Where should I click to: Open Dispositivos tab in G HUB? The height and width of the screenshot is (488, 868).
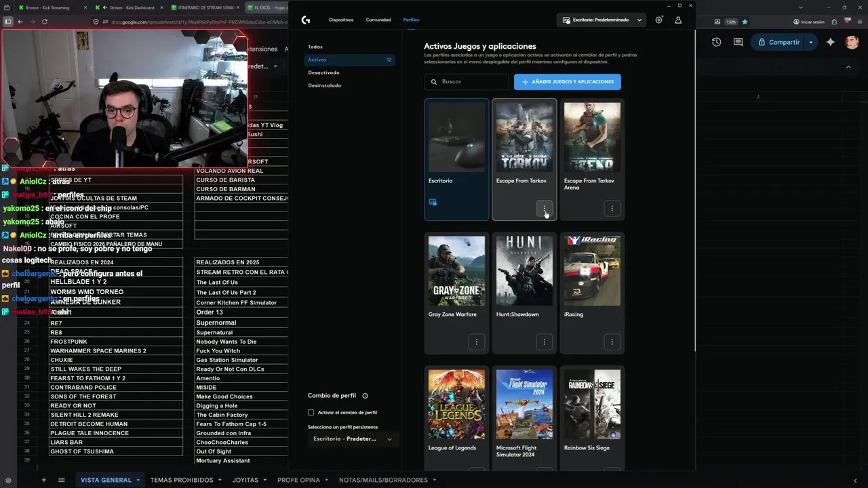coord(341,20)
